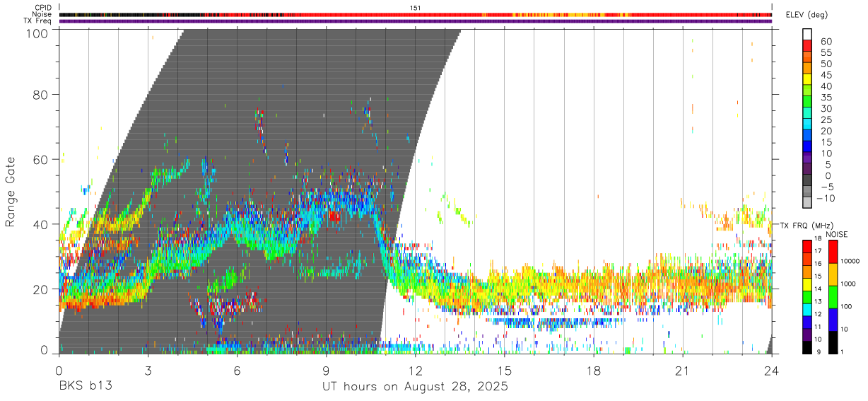Viewport: 868px width, 401px height.
Task: Click the BKS b13 radar beam label
Action: pyautogui.click(x=85, y=387)
